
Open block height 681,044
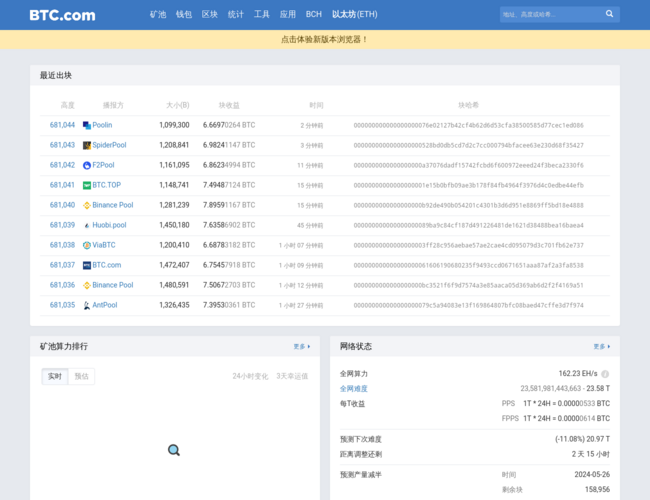tap(62, 125)
